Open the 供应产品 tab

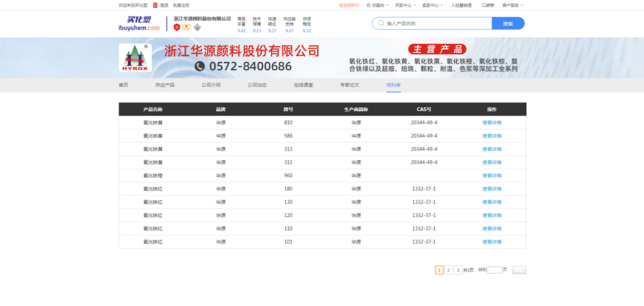(x=165, y=85)
